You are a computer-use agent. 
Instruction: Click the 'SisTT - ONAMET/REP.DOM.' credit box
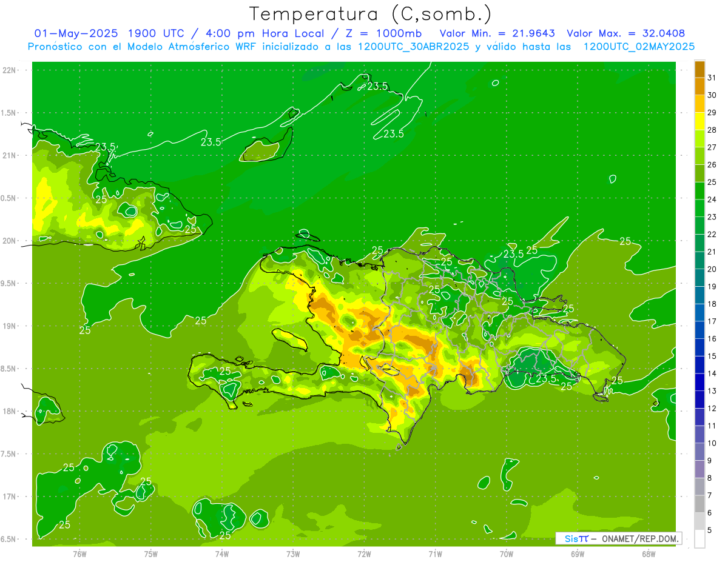coord(618,538)
